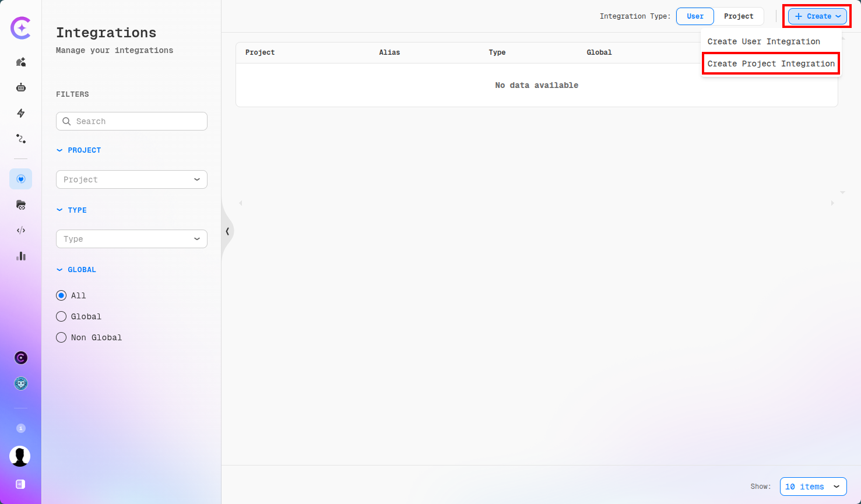
Task: Open the user profile avatar
Action: [x=20, y=456]
